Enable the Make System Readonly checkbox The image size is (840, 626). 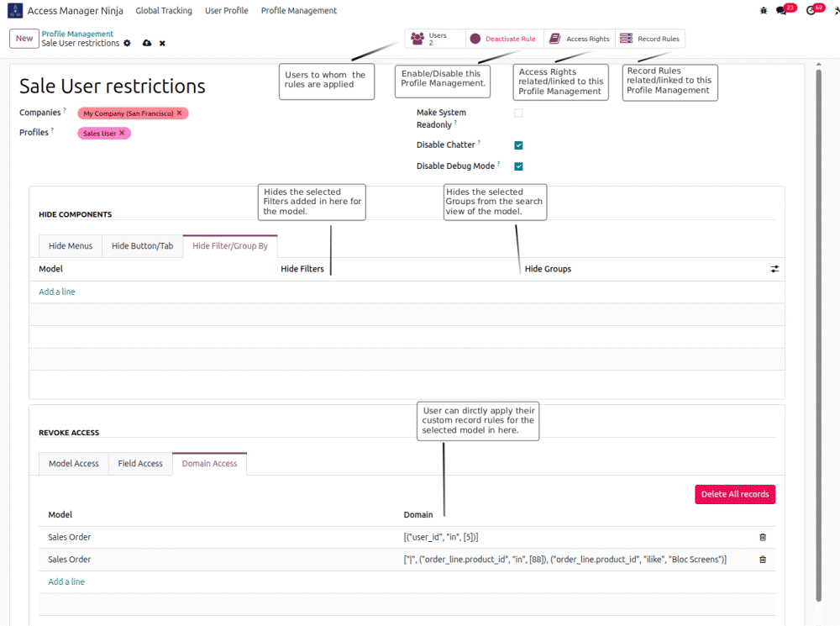[x=518, y=112]
